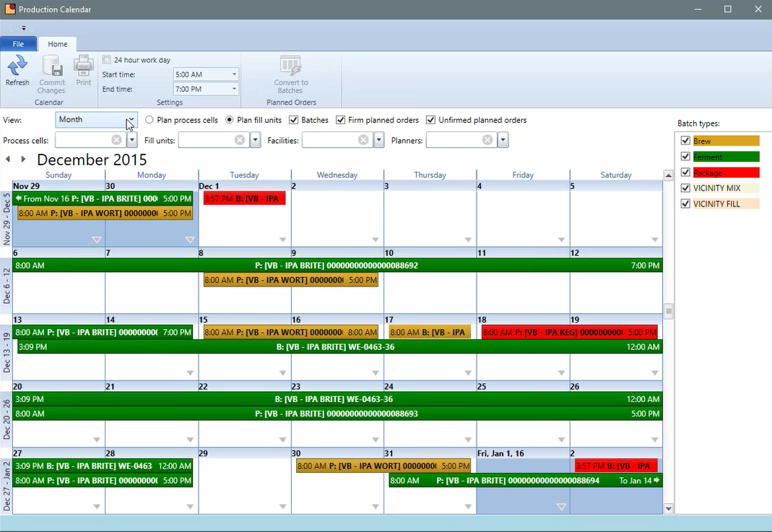This screenshot has width=772, height=532.
Task: Toggle the Brew batch type checkbox
Action: tap(685, 141)
